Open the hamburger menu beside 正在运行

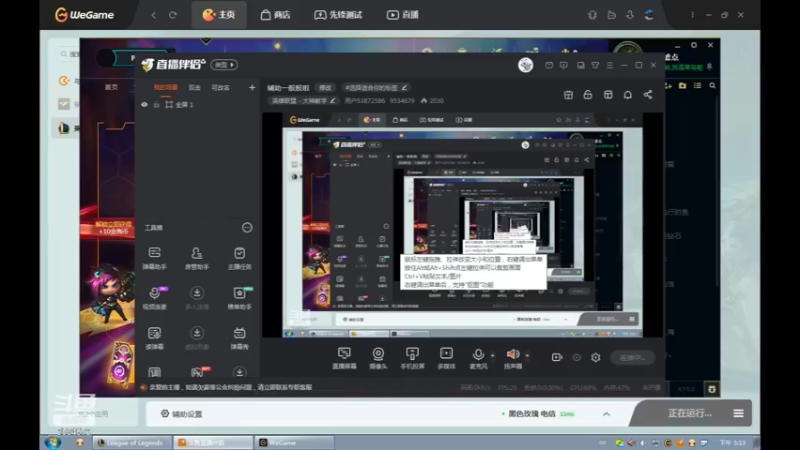(738, 413)
